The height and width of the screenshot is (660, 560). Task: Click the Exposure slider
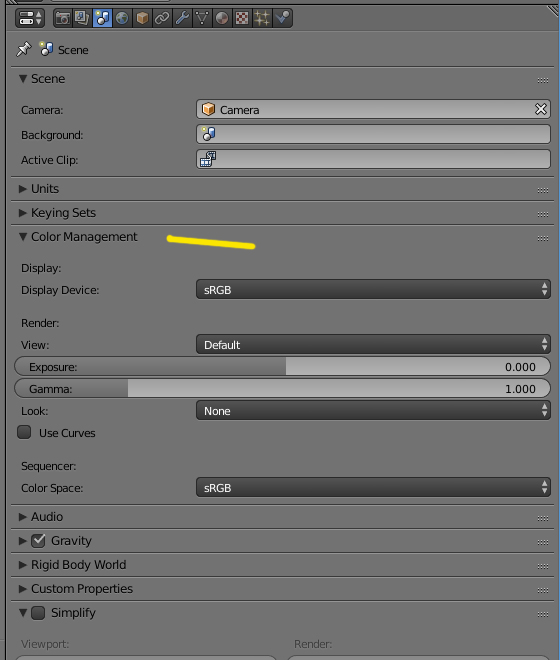pyautogui.click(x=282, y=367)
